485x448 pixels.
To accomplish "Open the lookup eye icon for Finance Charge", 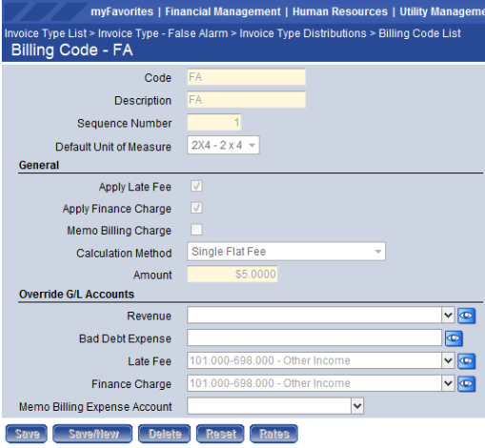I will [x=466, y=384].
